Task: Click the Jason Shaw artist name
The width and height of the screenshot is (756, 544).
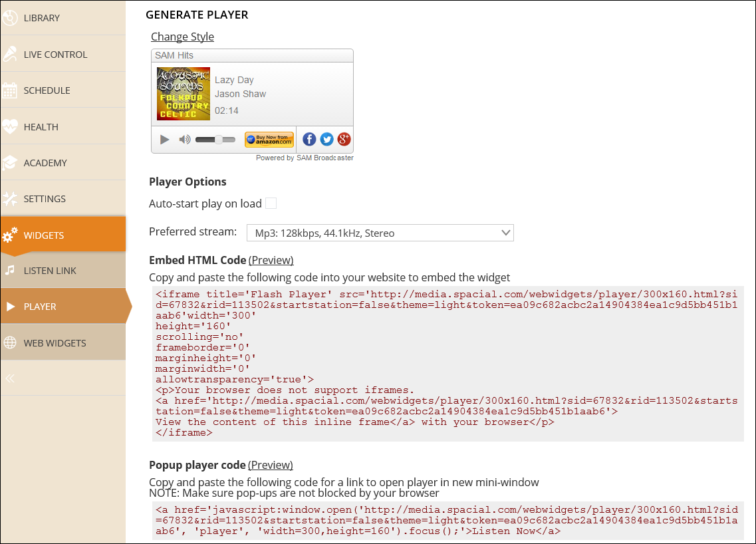Action: pyautogui.click(x=241, y=94)
